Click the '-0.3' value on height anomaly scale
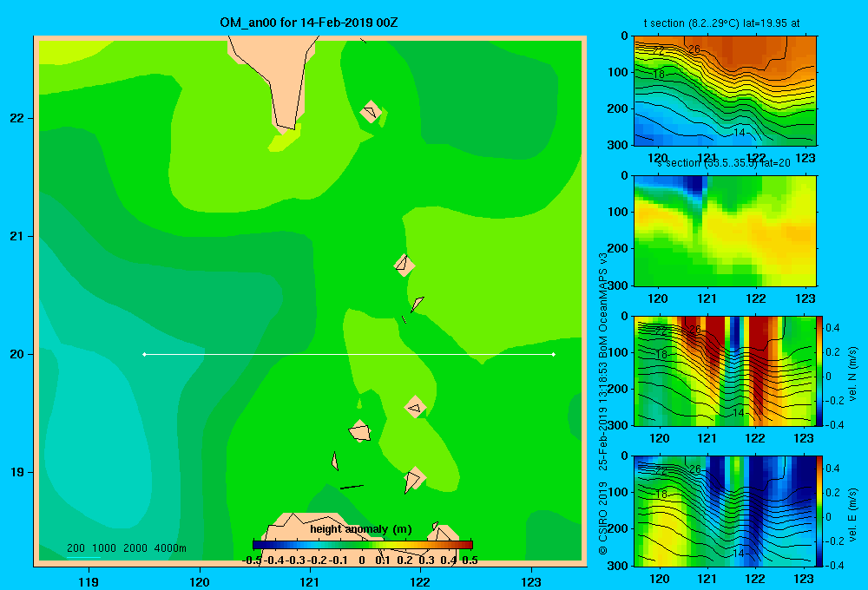Image resolution: width=868 pixels, height=590 pixels. [x=295, y=560]
